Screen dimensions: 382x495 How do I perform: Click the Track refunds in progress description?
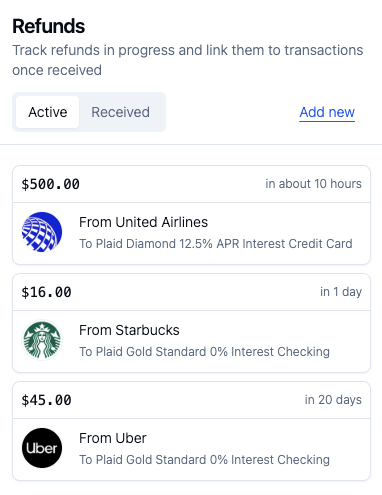pos(188,60)
